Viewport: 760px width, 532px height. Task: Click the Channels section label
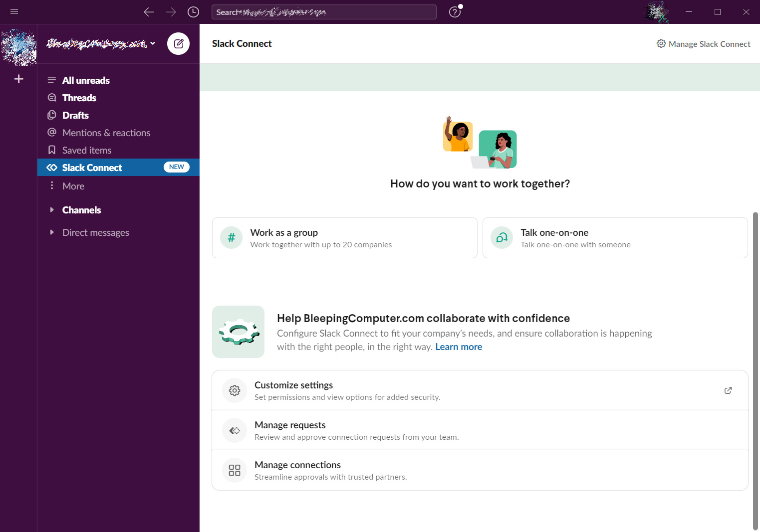pyautogui.click(x=81, y=210)
